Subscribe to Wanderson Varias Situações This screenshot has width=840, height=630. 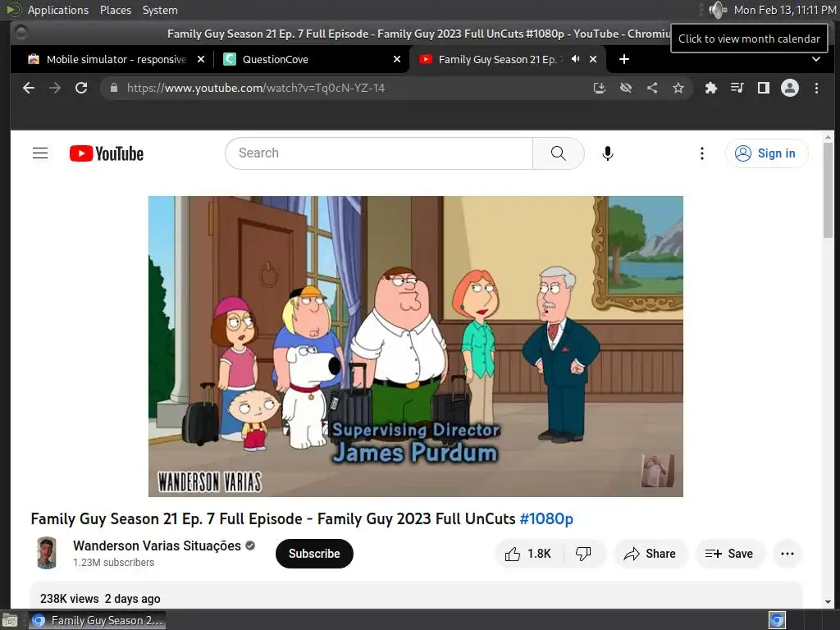click(x=314, y=554)
